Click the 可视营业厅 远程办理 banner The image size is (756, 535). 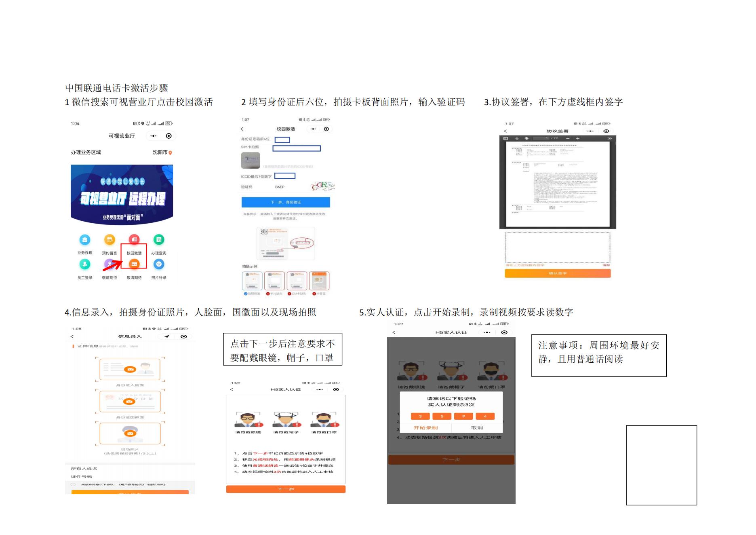[x=122, y=195]
